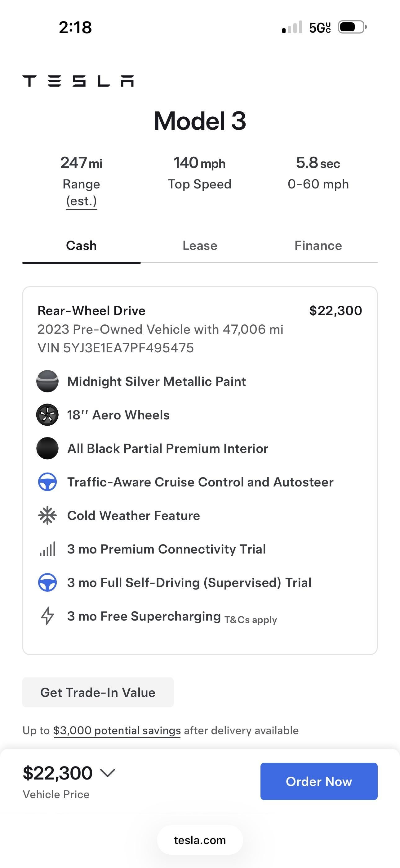This screenshot has width=400, height=868.
Task: Tap the Autosteer steering wheel icon
Action: (47, 482)
